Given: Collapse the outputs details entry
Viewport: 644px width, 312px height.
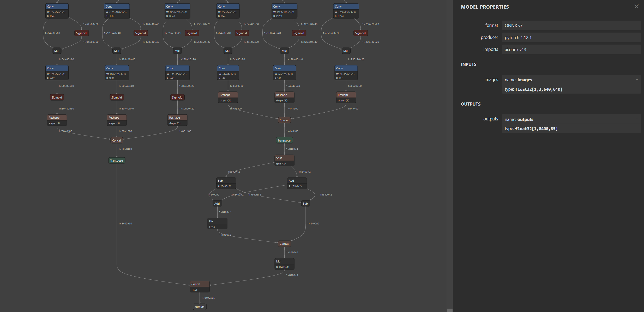Looking at the screenshot, I should point(637,119).
